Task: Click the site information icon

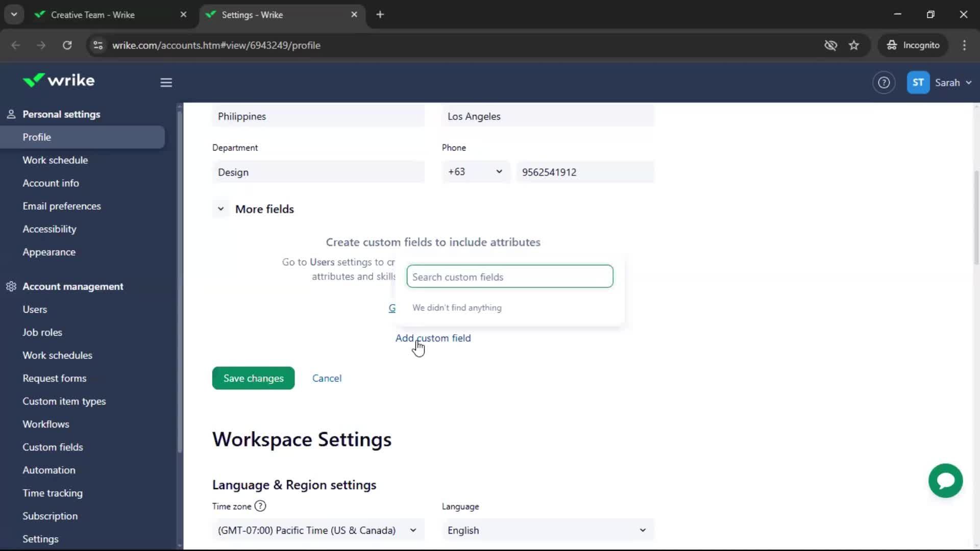Action: coord(98,45)
